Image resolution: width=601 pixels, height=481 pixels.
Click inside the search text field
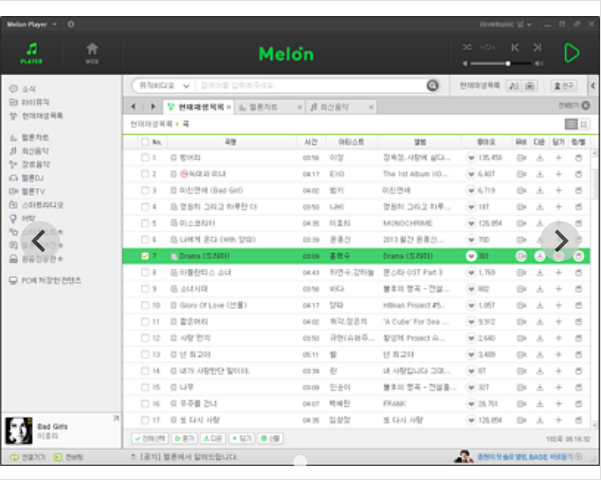point(310,85)
